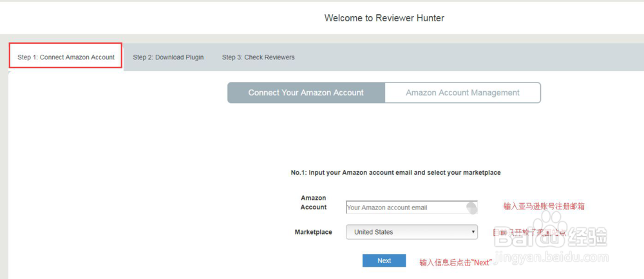Go to Step 3: Check Reviewers tab
This screenshot has width=644, height=279.
258,57
